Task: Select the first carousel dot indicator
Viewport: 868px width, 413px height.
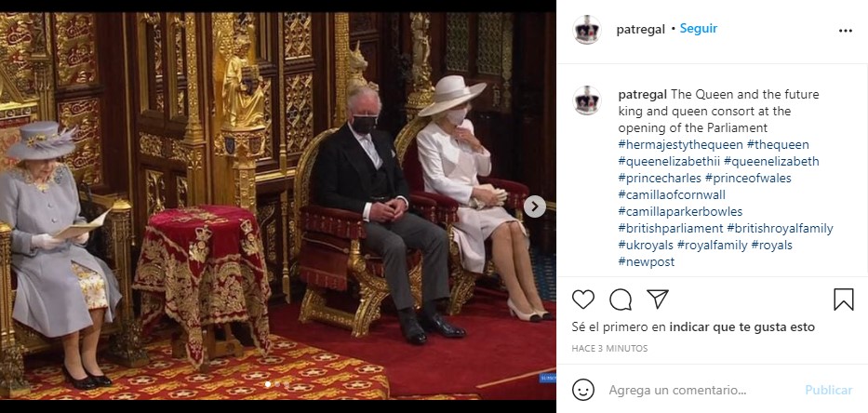Action: tap(268, 383)
